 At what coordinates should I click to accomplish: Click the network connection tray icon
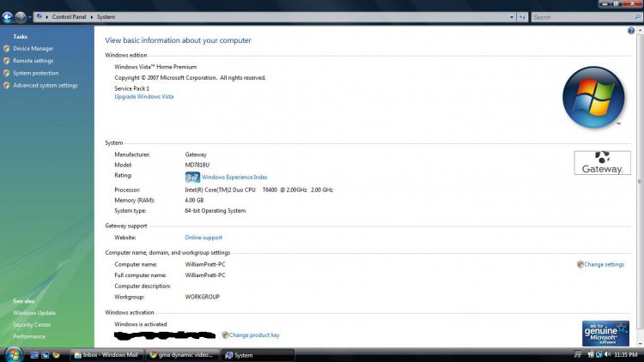tap(599, 354)
